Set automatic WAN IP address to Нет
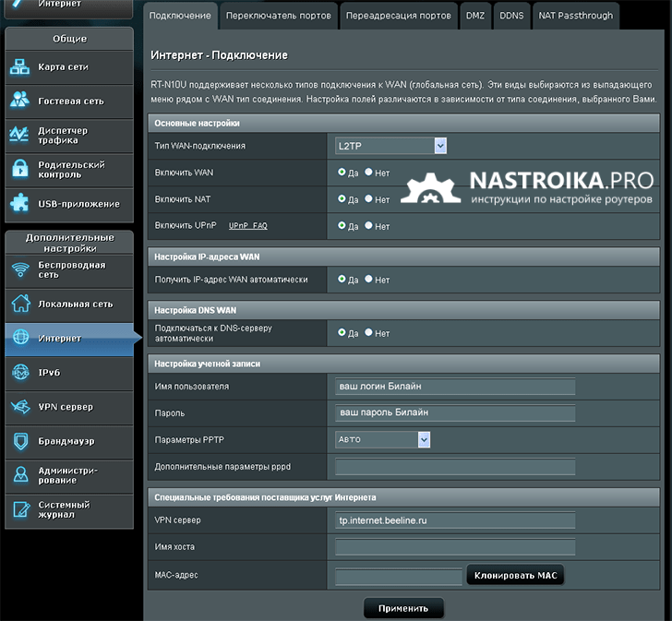Viewport: 672px width, 621px height. (x=368, y=279)
